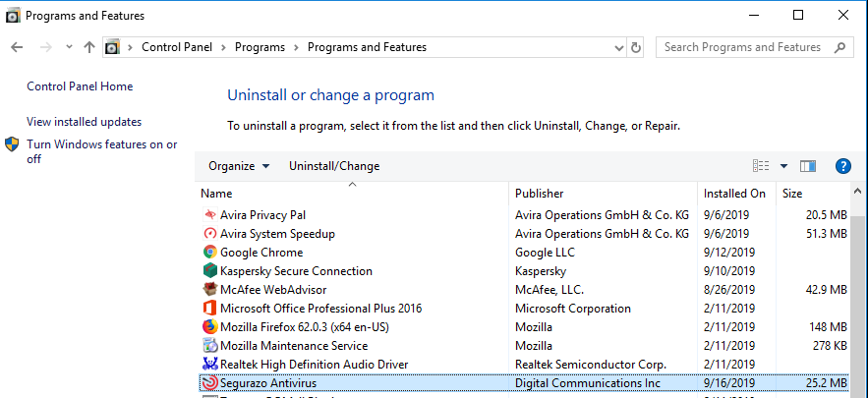Screen dimensions: 868x398
Task: Select Realtek High Definition Audio Driver
Action: pos(314,365)
